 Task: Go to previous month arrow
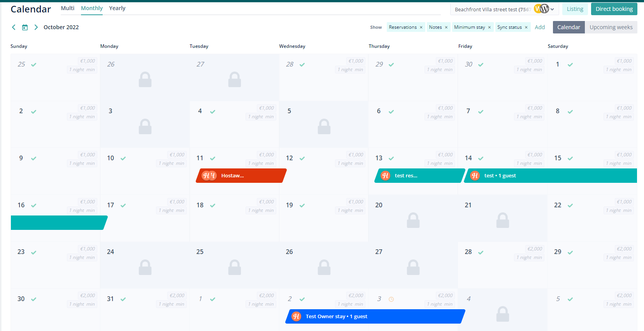point(14,27)
